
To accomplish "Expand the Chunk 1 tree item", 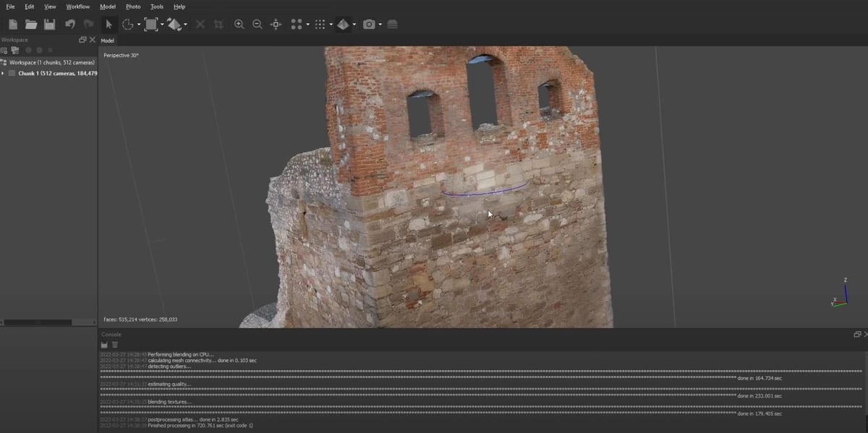I will [x=3, y=73].
